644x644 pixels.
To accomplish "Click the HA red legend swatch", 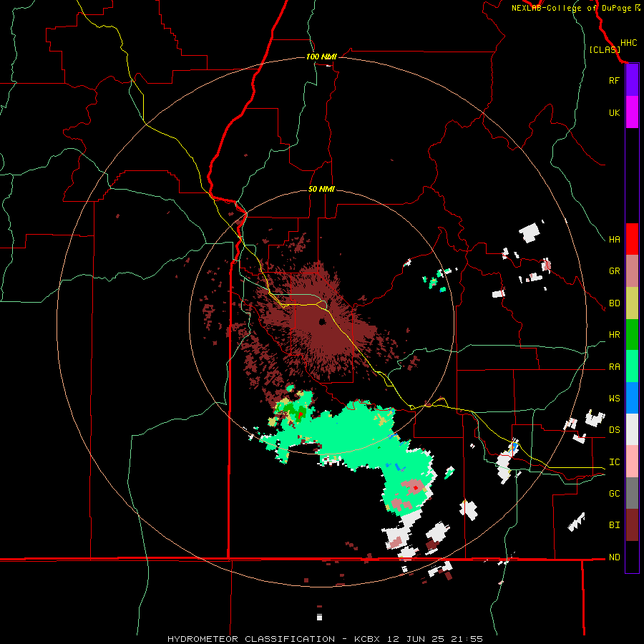I will (632, 239).
